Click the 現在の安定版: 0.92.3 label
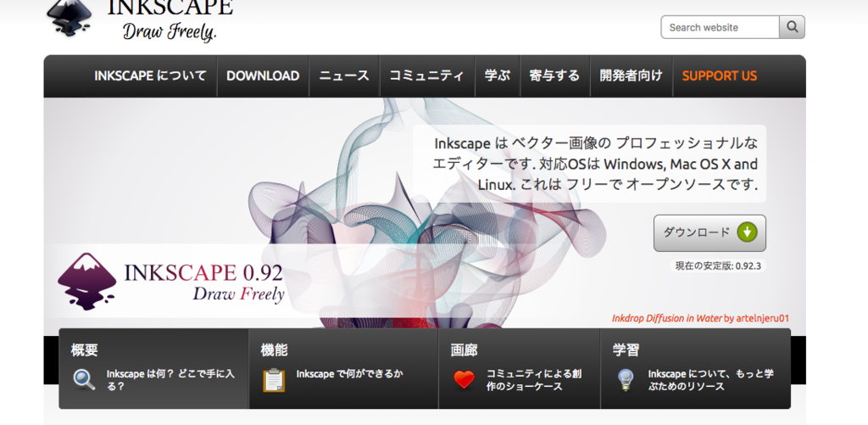This screenshot has width=868, height=425. pos(718,266)
